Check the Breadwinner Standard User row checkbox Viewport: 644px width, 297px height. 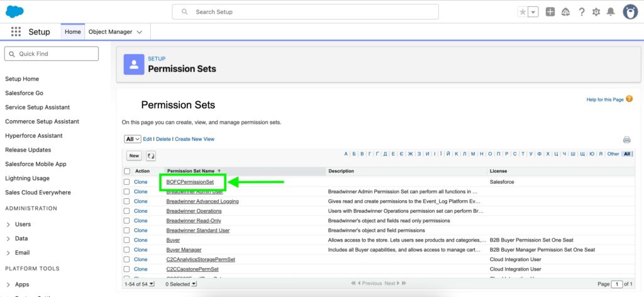[127, 230]
